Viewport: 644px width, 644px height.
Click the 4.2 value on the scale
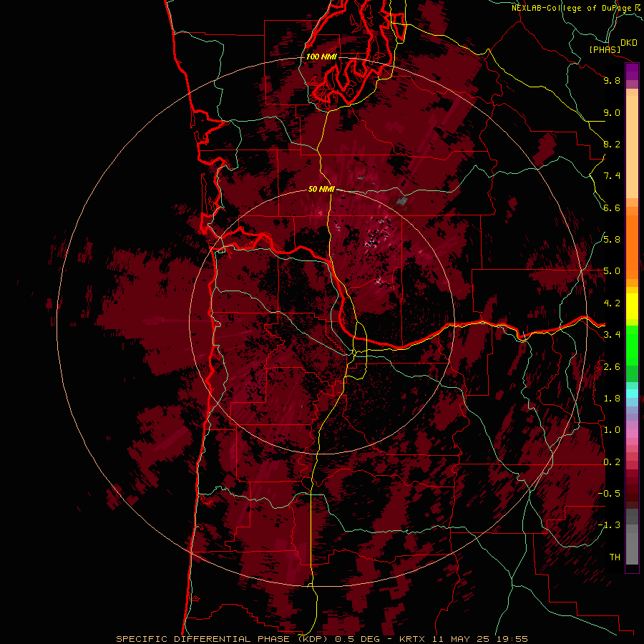point(612,303)
